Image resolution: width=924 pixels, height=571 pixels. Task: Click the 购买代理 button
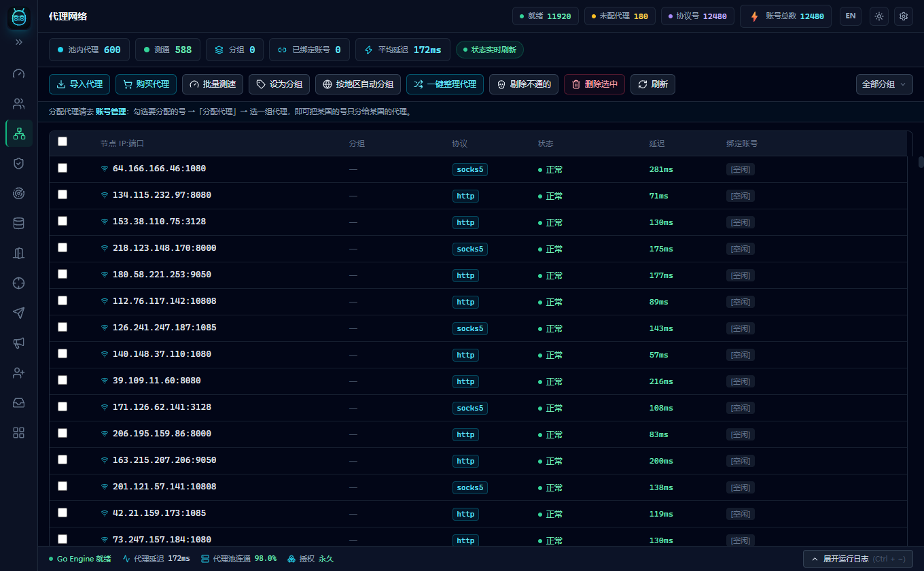coord(146,84)
